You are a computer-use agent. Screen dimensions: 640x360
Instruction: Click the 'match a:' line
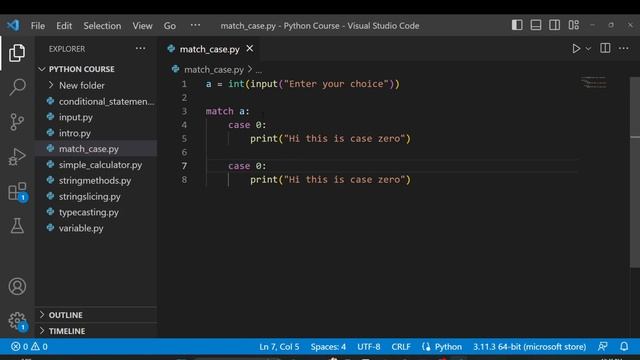[227, 111]
